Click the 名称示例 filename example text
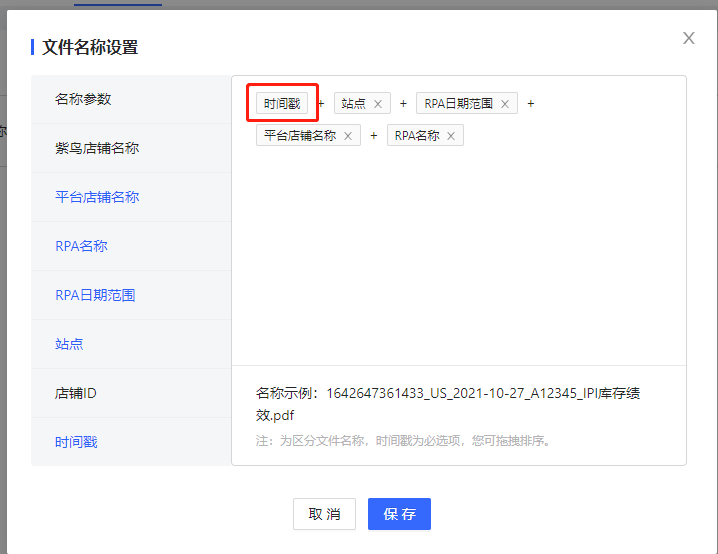The height and width of the screenshot is (554, 718). (x=448, y=404)
